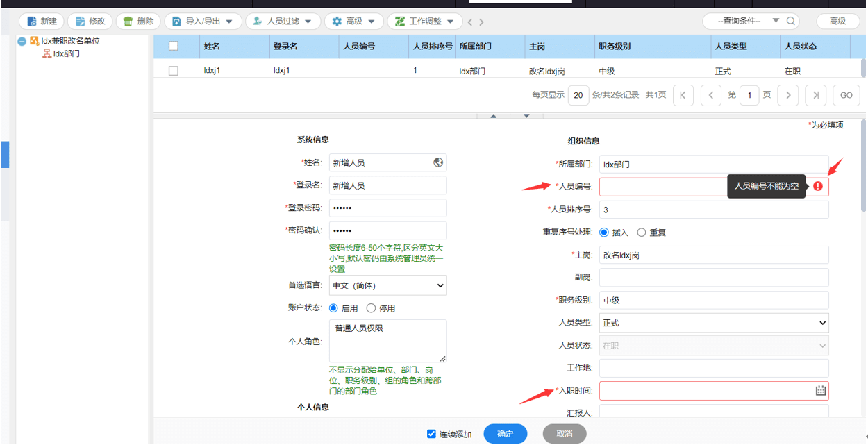This screenshot has height=445, width=868.
Task: Select the 重复 duplicate radio option
Action: click(642, 233)
